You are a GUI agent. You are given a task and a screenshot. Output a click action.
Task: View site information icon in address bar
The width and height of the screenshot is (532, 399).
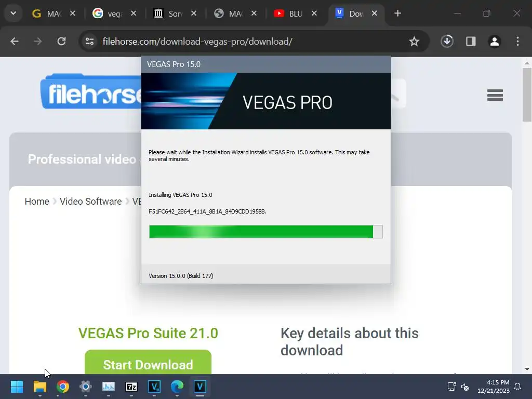tap(89, 42)
